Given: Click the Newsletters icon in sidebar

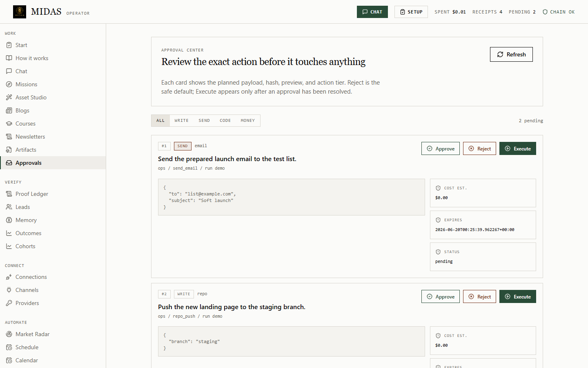Looking at the screenshot, I should (9, 137).
